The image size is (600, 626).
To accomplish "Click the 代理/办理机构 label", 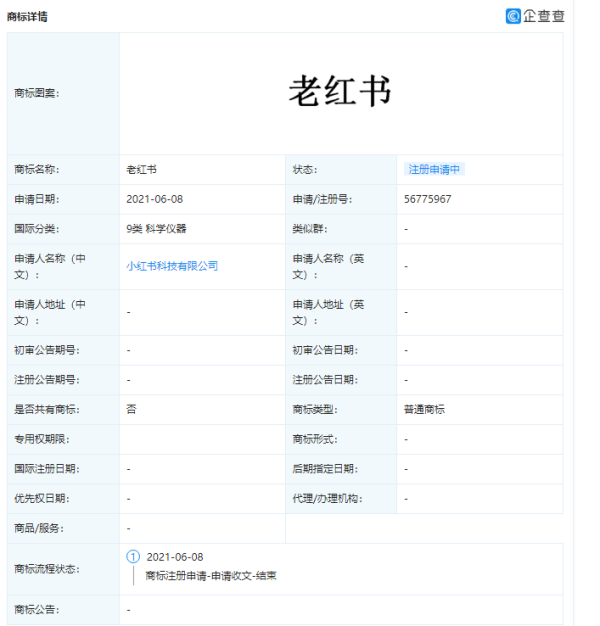I will [x=327, y=499].
